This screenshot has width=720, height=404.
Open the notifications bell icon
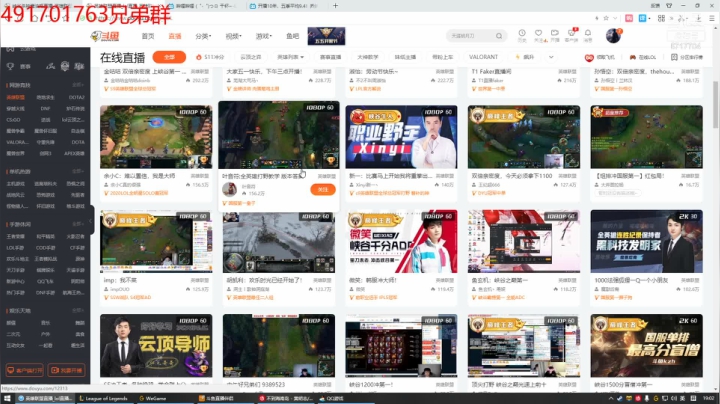click(588, 35)
